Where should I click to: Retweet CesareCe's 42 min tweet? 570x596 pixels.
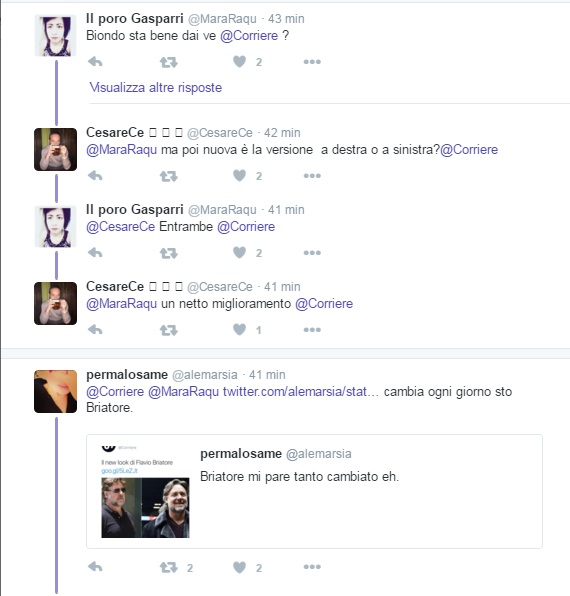coord(169,176)
